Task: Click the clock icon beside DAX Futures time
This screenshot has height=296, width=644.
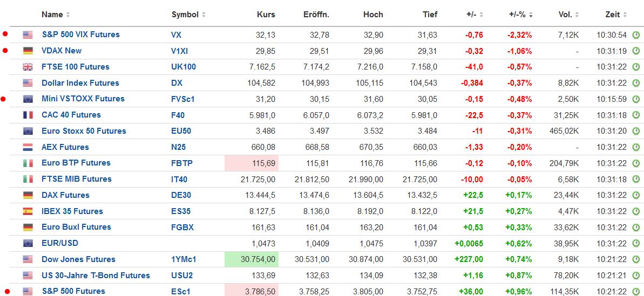Action: [x=636, y=195]
